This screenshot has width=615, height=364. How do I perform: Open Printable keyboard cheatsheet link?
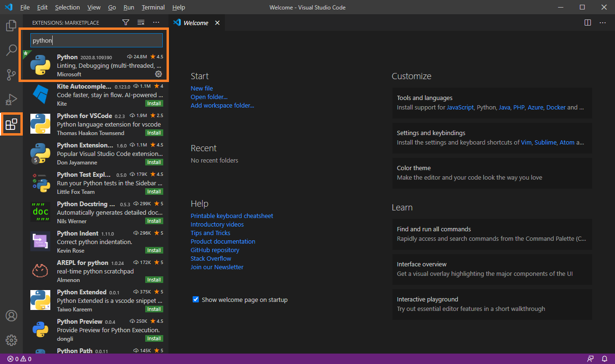pyautogui.click(x=232, y=216)
